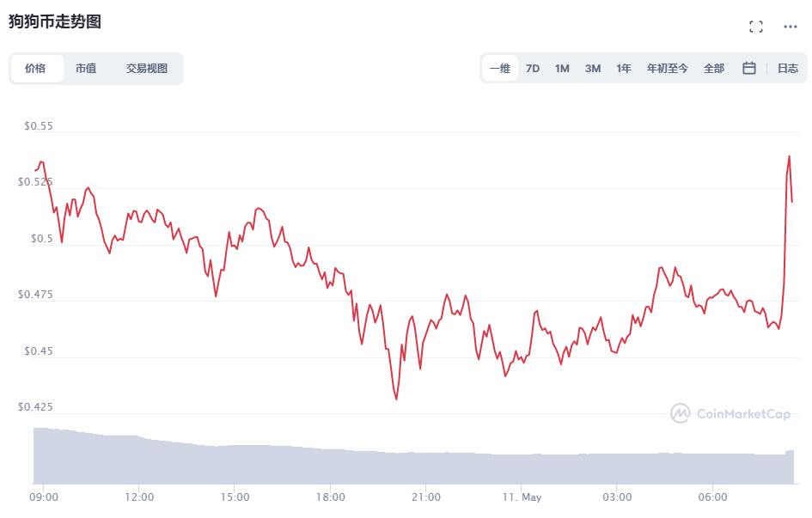
Task: Choose the 1年 time range
Action: click(x=624, y=69)
